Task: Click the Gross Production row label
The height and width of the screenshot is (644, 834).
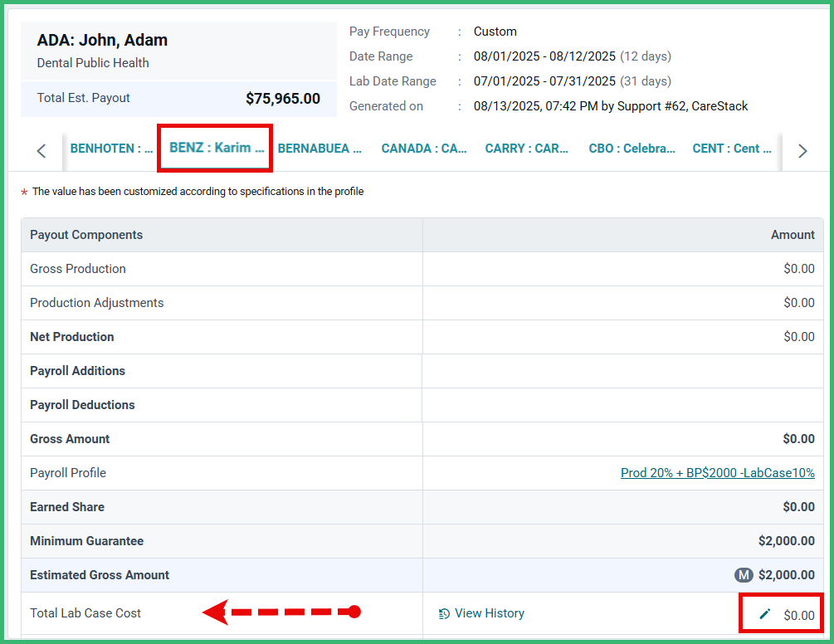Action: point(78,269)
